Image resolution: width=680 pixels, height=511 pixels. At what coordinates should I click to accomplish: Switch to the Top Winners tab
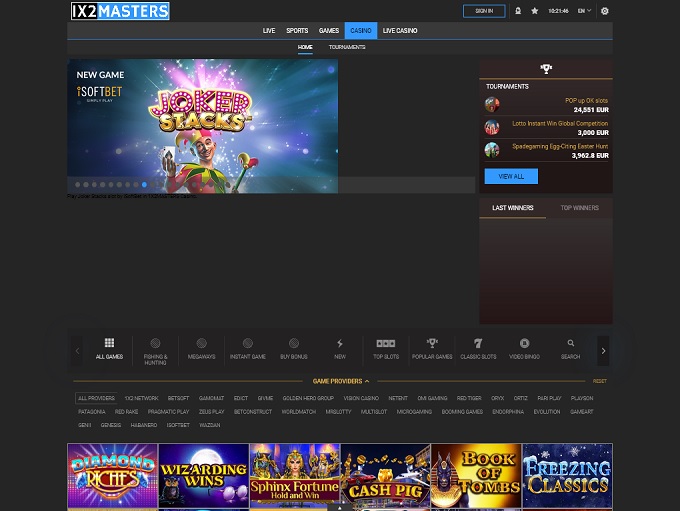(x=579, y=208)
